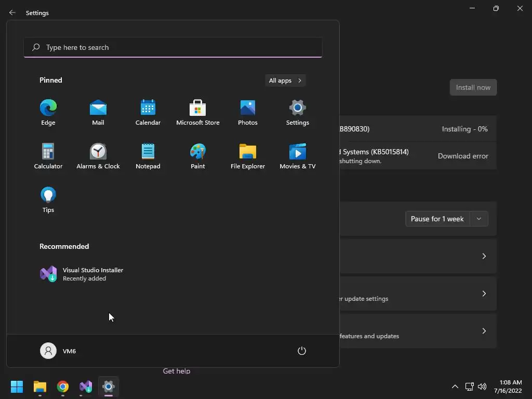Viewport: 532px width, 399px height.
Task: Click the Recommended section heading
Action: tap(64, 246)
